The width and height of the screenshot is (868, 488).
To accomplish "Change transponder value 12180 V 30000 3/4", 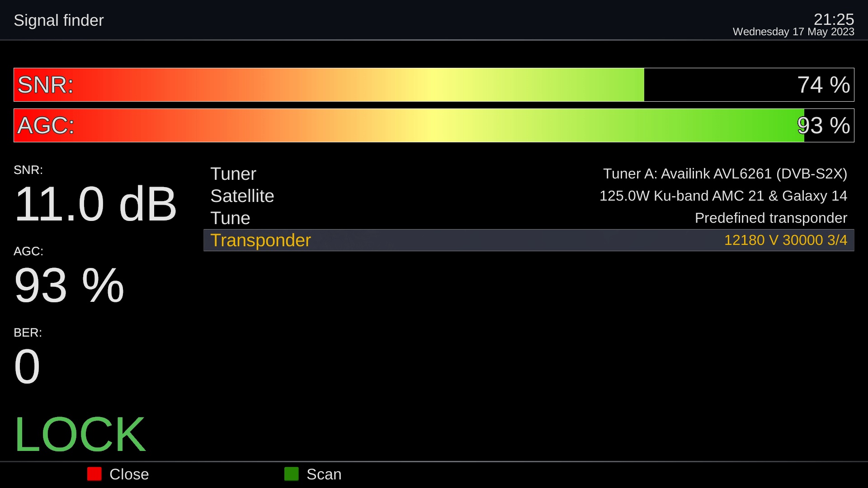I will point(785,240).
